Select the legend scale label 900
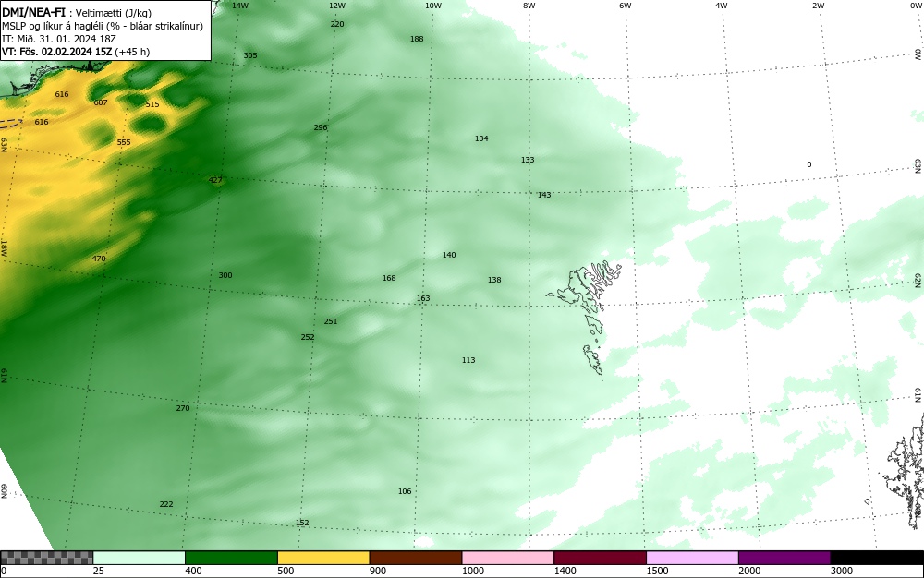 pos(378,571)
